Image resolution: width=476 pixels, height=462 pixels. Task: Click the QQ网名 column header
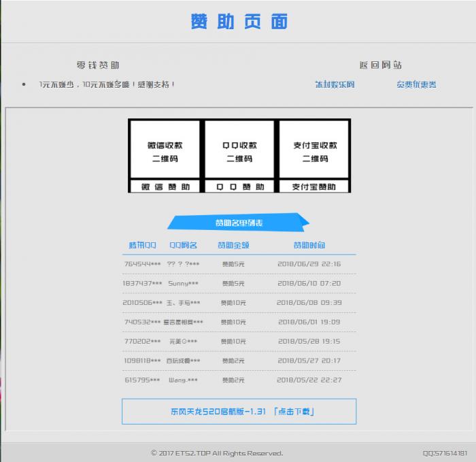coord(184,245)
